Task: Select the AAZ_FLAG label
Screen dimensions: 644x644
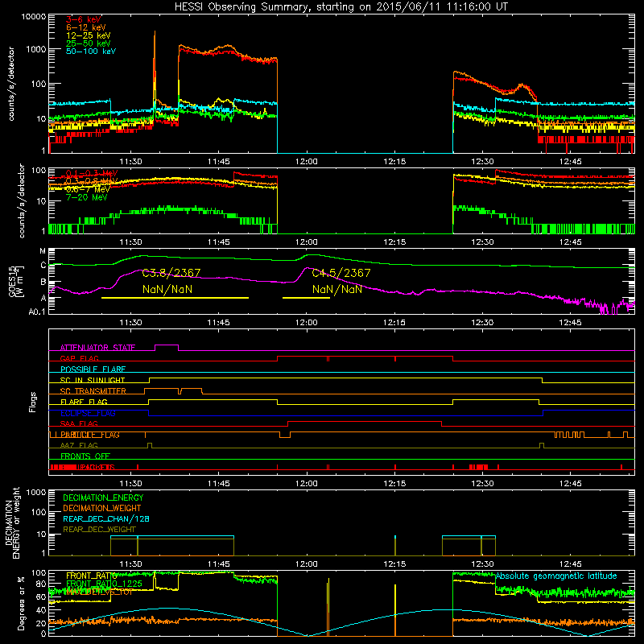Action: coord(79,445)
